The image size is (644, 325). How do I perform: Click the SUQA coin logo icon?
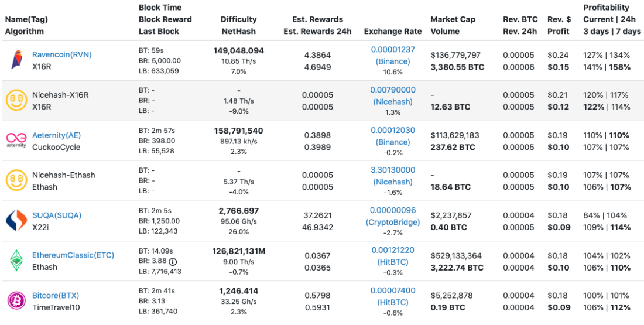click(x=16, y=221)
